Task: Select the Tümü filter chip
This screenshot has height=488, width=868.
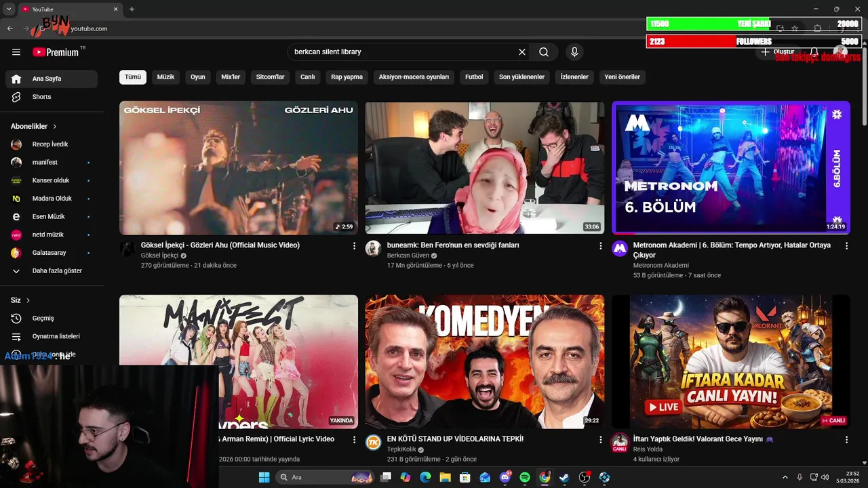Action: click(x=133, y=77)
